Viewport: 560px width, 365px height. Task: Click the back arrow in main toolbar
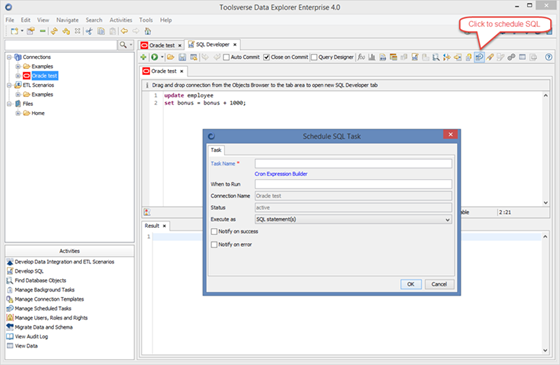[x=124, y=31]
